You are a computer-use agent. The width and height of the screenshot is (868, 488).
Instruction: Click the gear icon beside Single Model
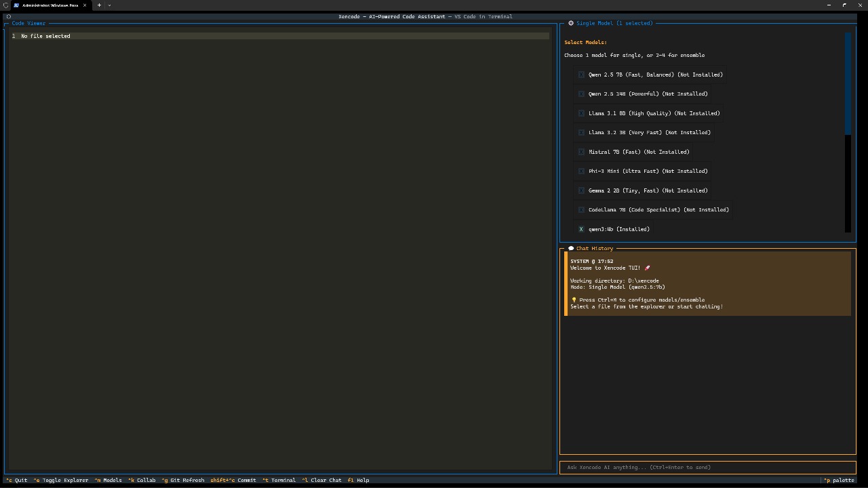tap(571, 23)
